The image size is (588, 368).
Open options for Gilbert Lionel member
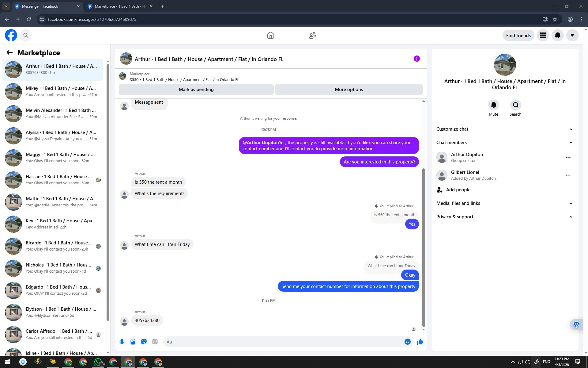point(568,175)
